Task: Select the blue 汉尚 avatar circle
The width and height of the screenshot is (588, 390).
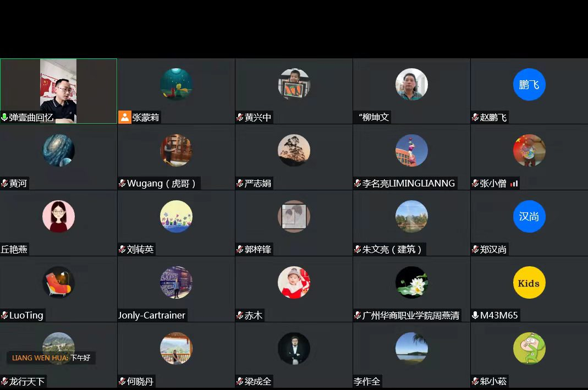Action: [x=529, y=216]
